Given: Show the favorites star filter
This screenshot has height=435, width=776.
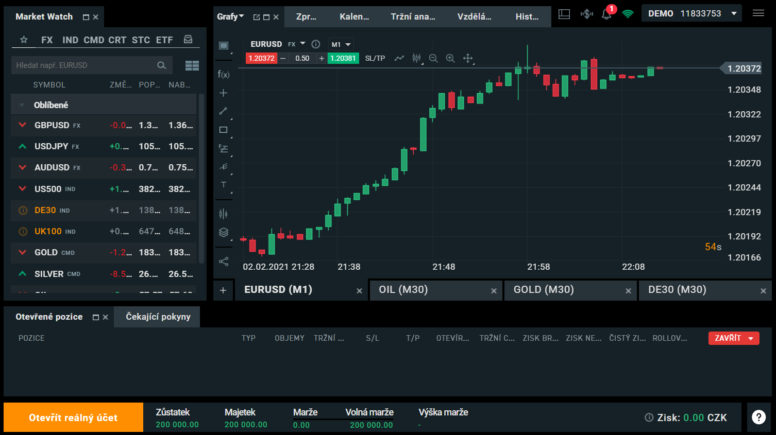Looking at the screenshot, I should click(24, 40).
